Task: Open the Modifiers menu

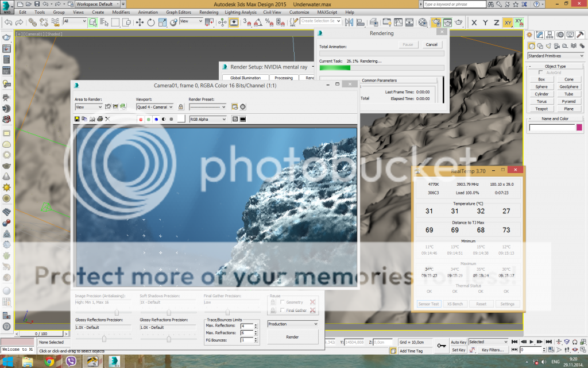Action: (121, 12)
